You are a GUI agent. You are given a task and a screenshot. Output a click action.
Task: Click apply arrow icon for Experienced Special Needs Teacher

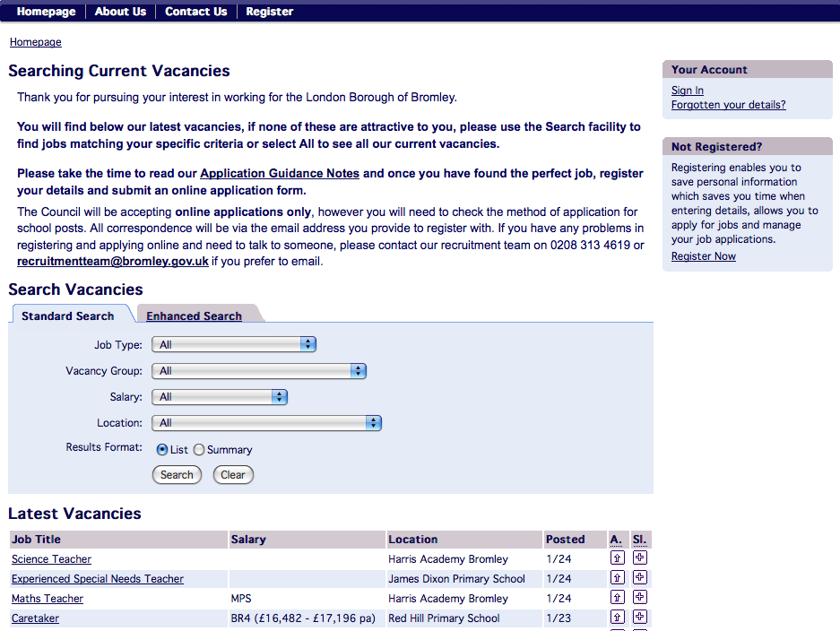[617, 577]
